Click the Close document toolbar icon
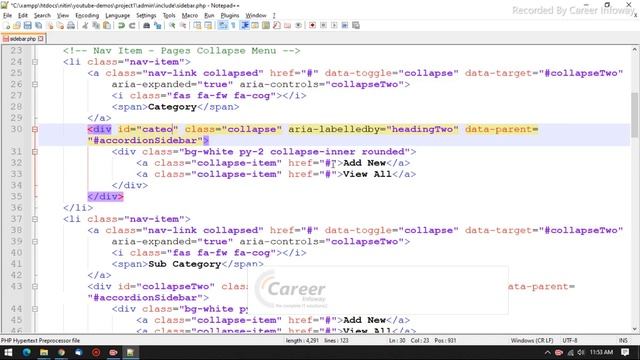 (x=49, y=25)
